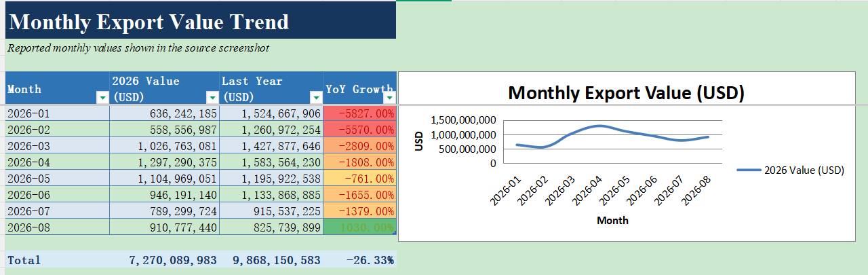
Task: Select the chart title Monthly Export Value (USD)
Action: coord(626,92)
